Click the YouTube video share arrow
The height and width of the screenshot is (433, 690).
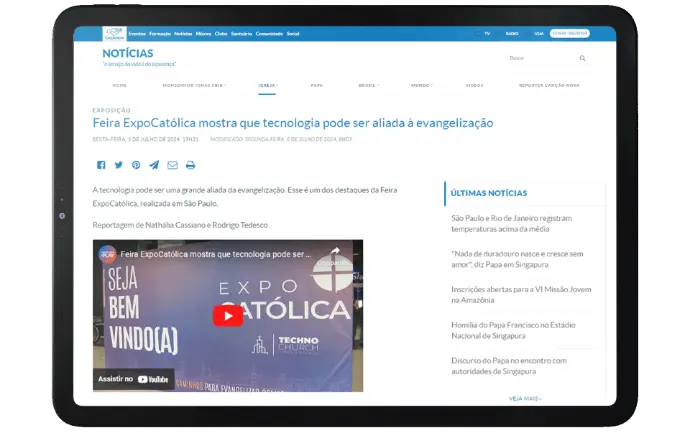(x=336, y=254)
